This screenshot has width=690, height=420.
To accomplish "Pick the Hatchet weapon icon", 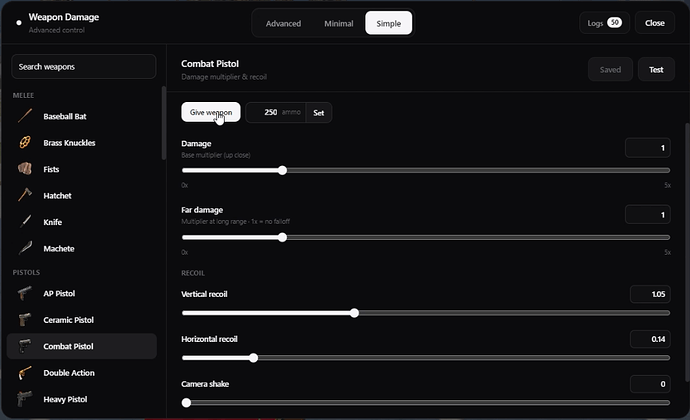I will (x=25, y=195).
